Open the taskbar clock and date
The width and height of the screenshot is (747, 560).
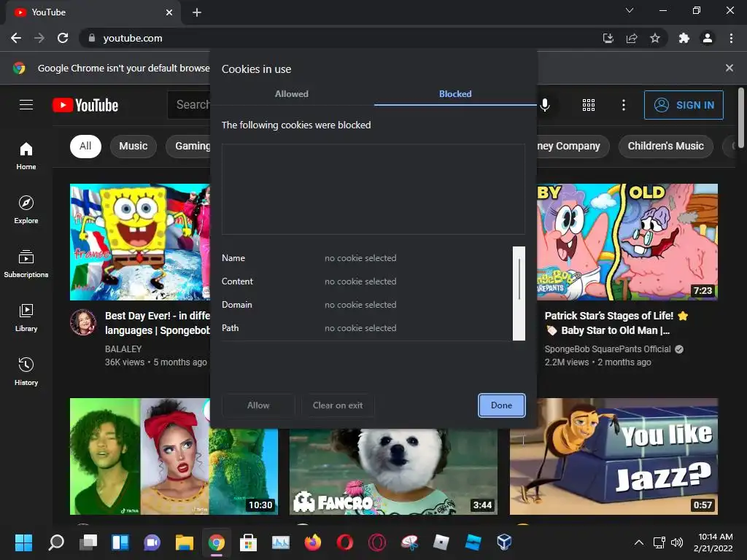713,542
